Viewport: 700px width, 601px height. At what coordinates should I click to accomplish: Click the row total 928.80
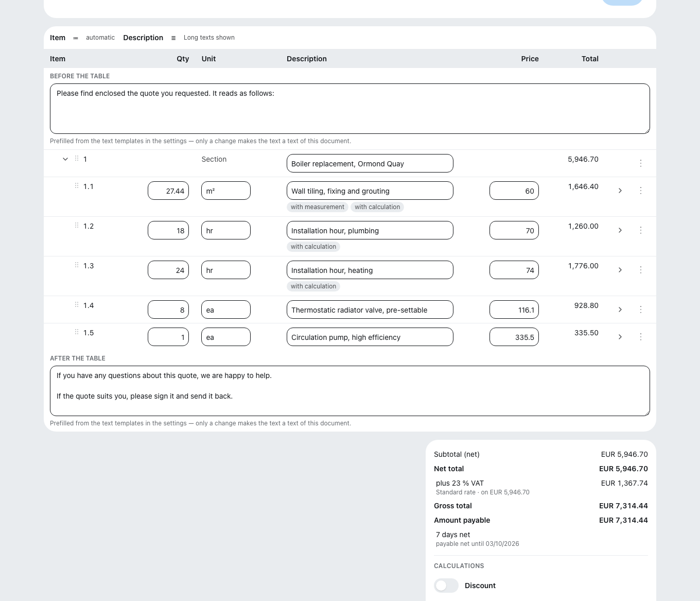coord(586,305)
